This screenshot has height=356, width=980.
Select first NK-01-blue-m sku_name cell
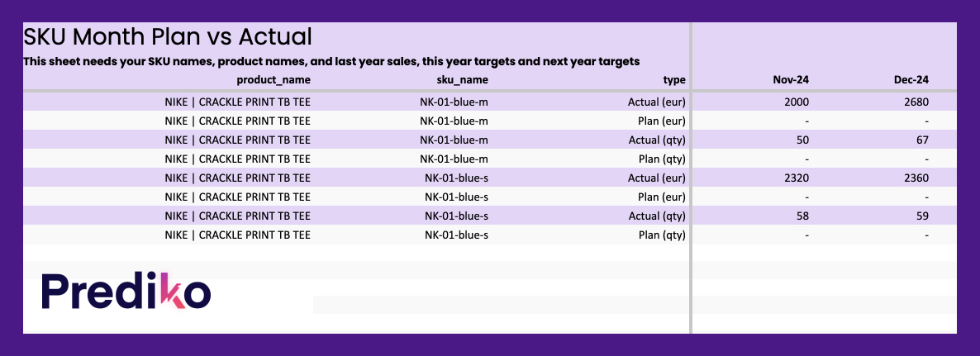(x=454, y=102)
